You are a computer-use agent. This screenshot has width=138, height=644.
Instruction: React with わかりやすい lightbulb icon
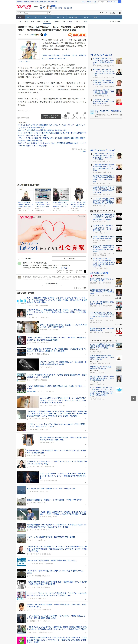pos(74,116)
